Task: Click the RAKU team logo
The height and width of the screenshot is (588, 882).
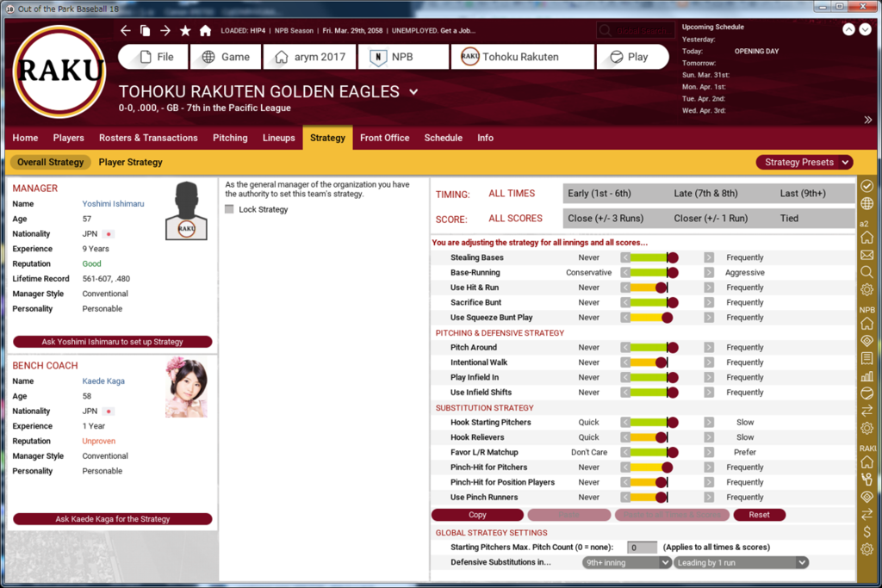Action: click(x=59, y=71)
